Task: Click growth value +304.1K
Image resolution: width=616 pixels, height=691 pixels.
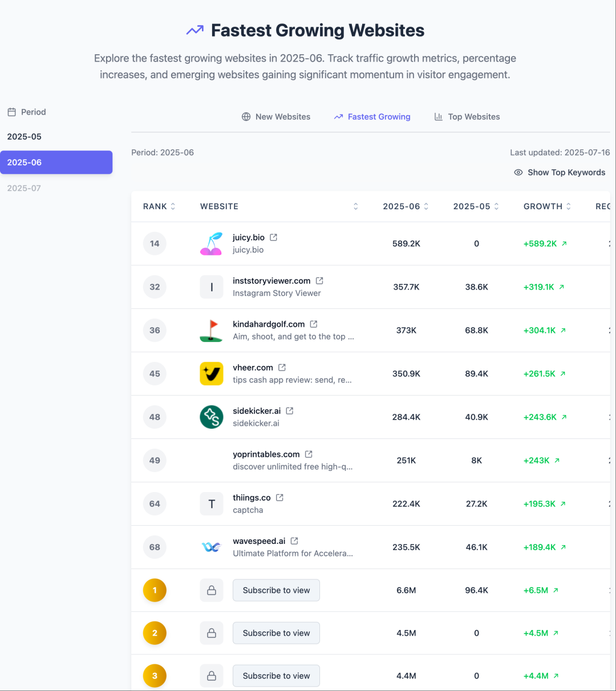Action: (x=540, y=330)
